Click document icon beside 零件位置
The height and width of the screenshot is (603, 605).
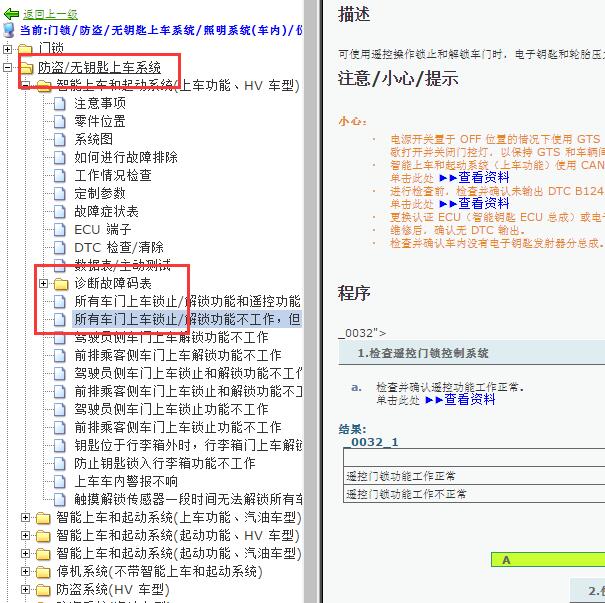point(59,122)
